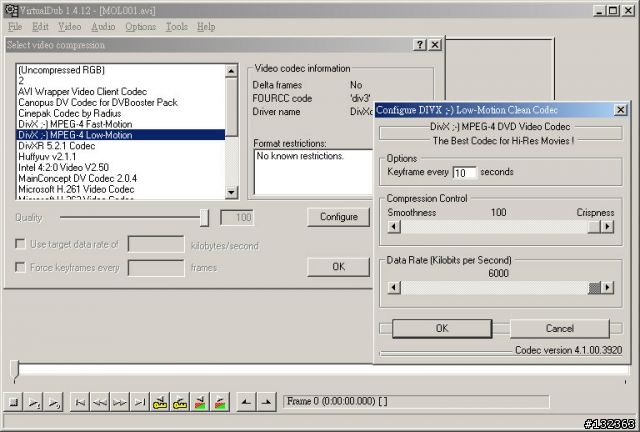Open the Video menu

69,27
